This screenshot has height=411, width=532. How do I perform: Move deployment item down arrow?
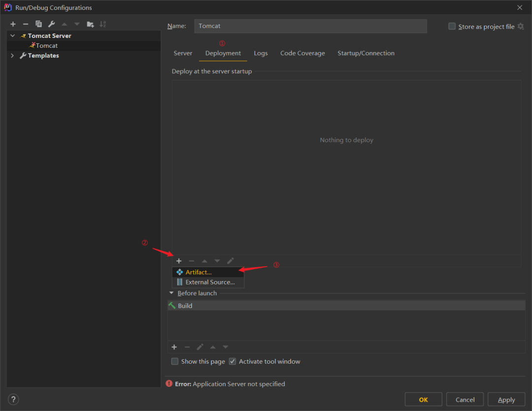(x=217, y=261)
